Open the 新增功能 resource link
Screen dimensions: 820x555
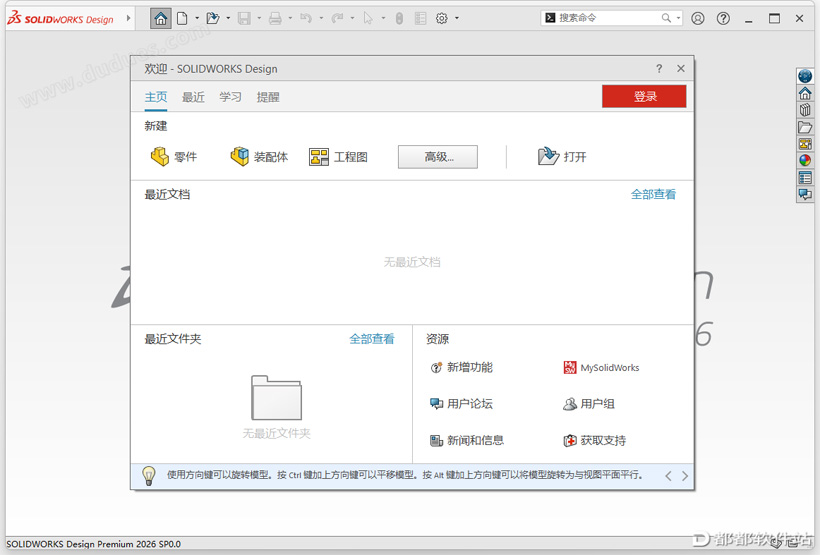[461, 368]
